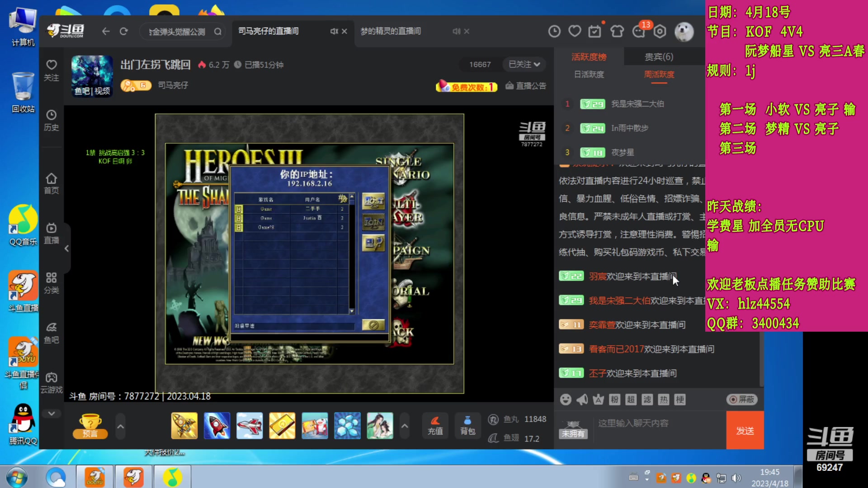868x488 pixels.
Task: Open 云游戏 in the sidebar
Action: (52, 383)
